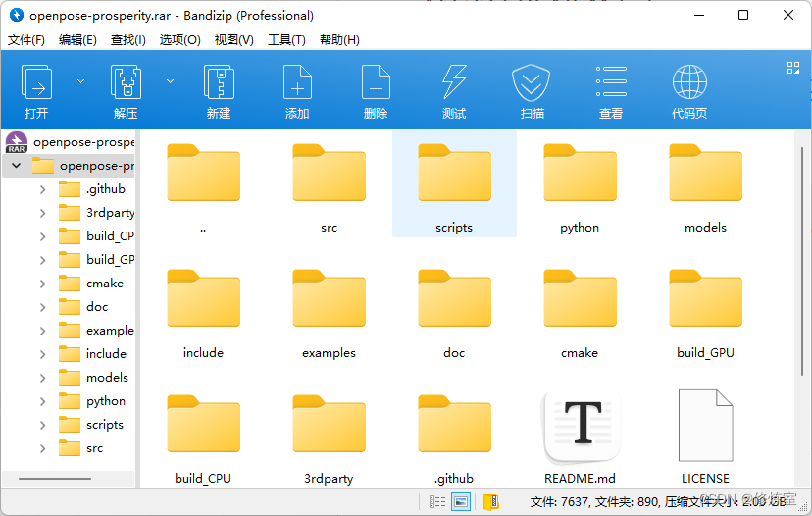Expand the models tree node
This screenshot has height=516, width=812.
point(42,379)
